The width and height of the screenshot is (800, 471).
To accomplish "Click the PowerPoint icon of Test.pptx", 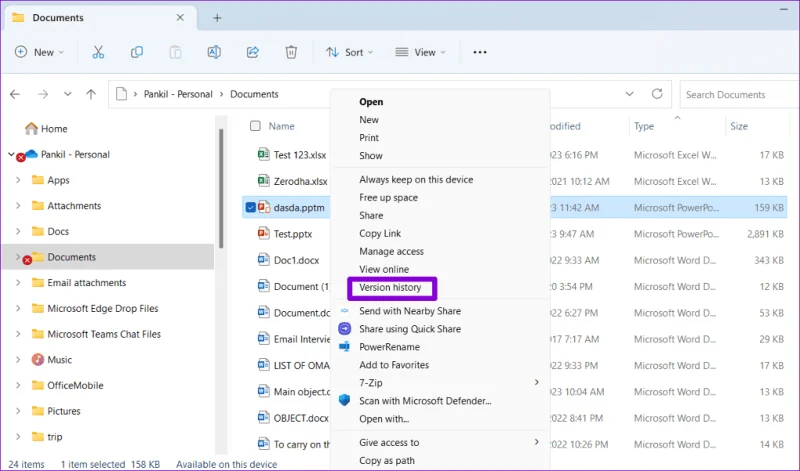I will [x=263, y=233].
